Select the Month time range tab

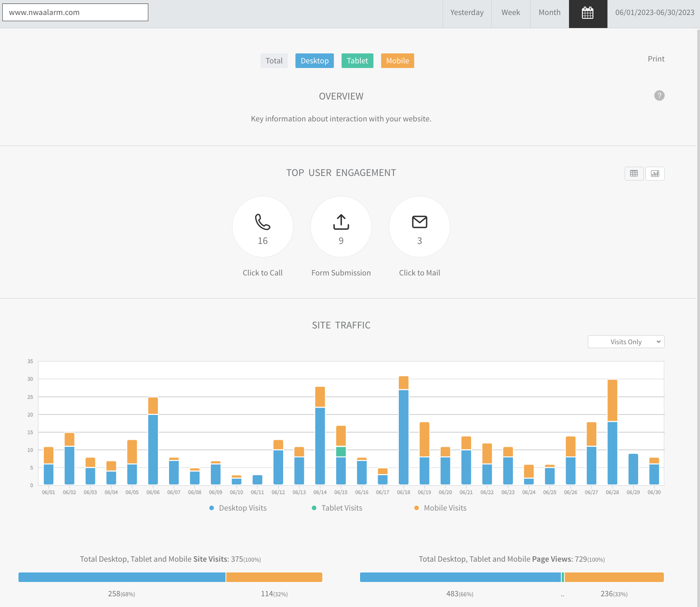549,12
